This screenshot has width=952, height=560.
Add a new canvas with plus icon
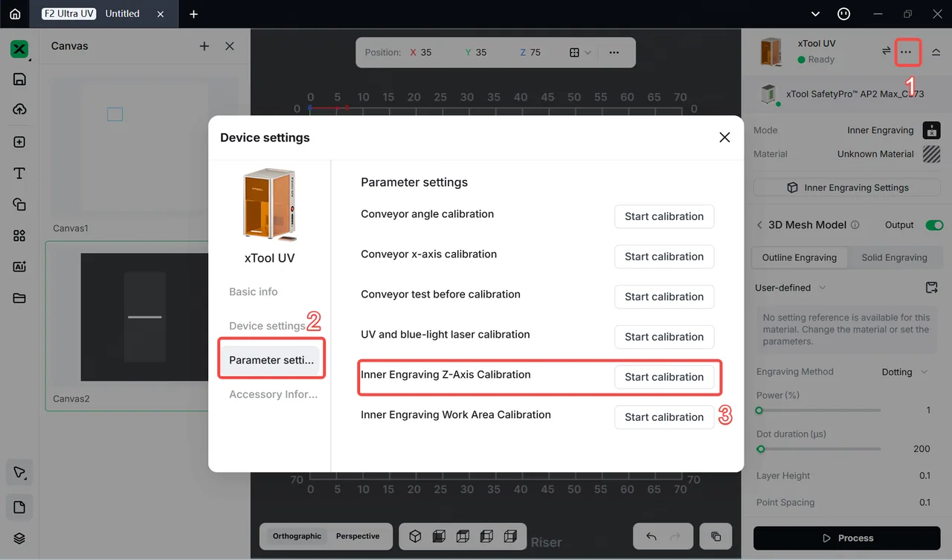204,46
